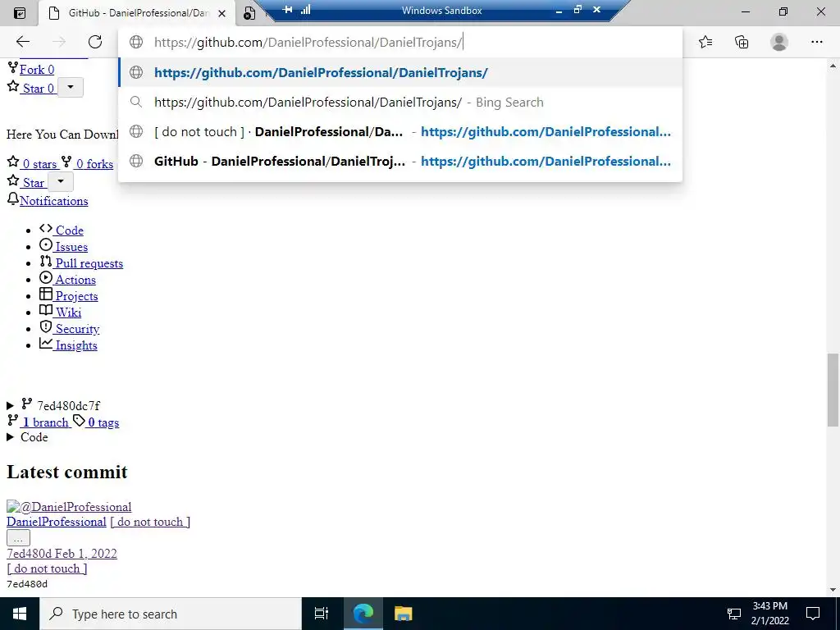Go to the Code repository tab
Viewport: 840px width, 630px height.
pos(68,231)
